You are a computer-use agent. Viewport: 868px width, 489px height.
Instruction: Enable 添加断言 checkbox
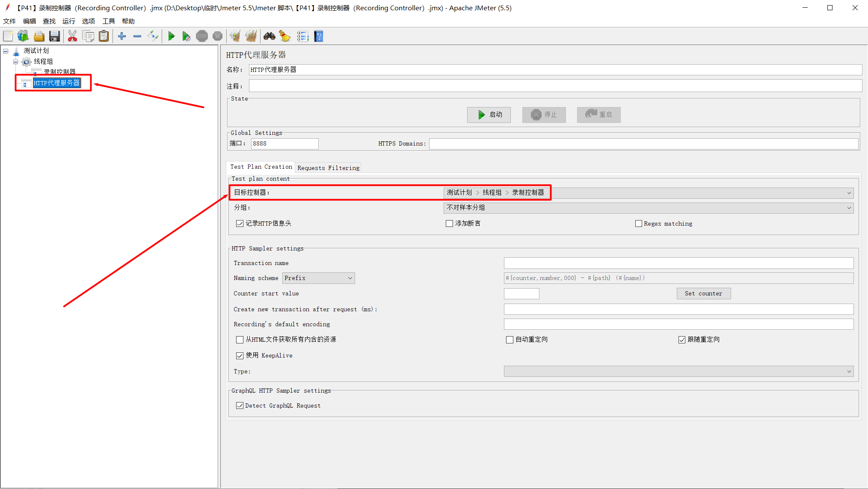pyautogui.click(x=448, y=223)
